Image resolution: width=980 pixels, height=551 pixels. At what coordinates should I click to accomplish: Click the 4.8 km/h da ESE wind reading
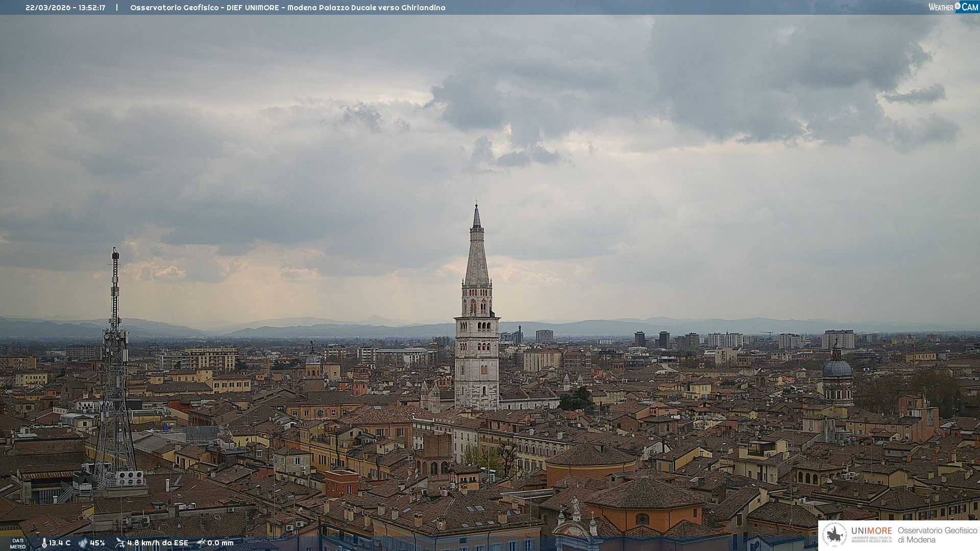coord(157,543)
